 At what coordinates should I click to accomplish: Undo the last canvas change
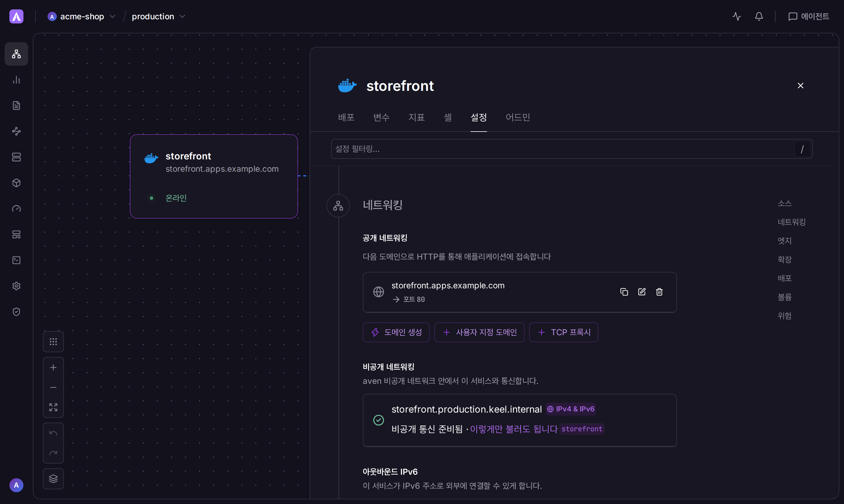pyautogui.click(x=53, y=433)
